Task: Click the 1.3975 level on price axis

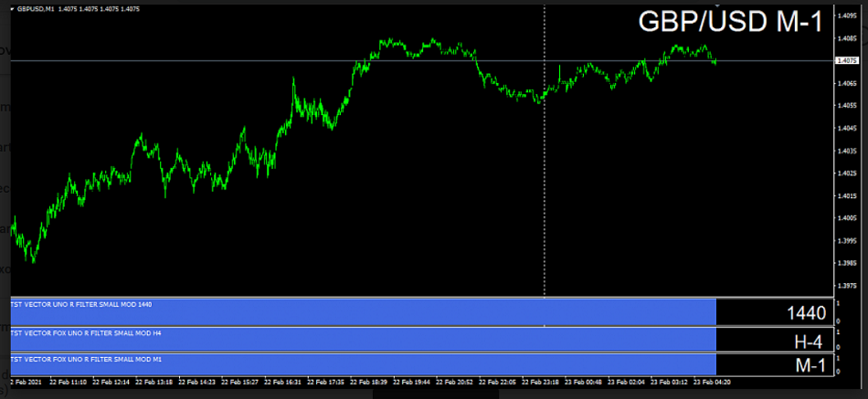Action: (846, 285)
